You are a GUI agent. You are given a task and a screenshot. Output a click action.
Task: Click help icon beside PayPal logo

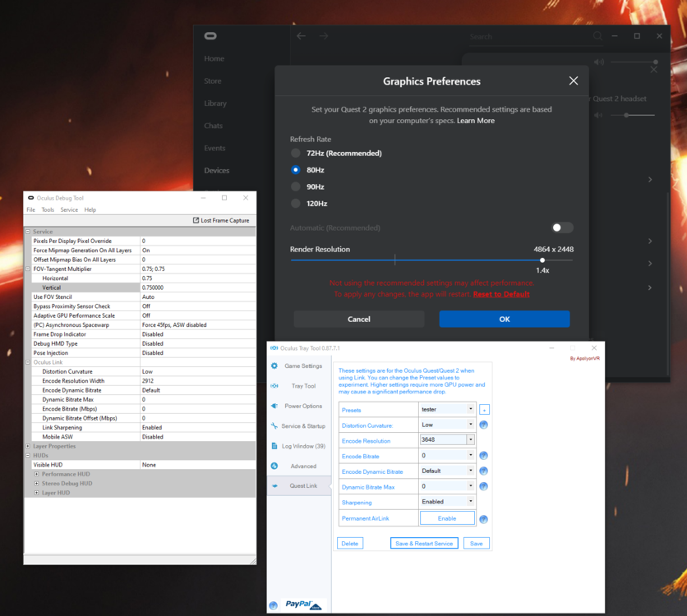click(274, 605)
